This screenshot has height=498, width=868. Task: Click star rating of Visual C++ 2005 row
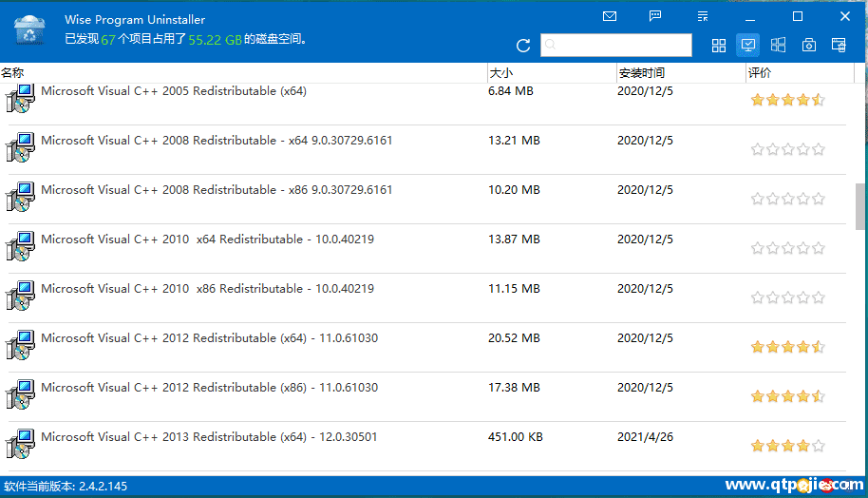click(787, 100)
